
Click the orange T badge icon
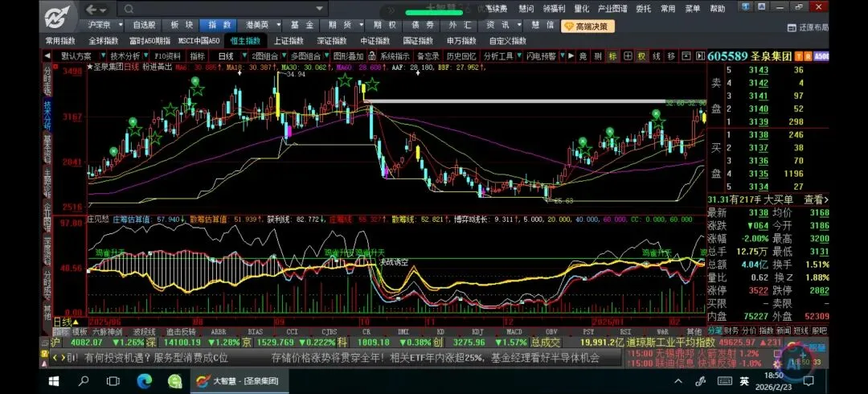(799, 56)
